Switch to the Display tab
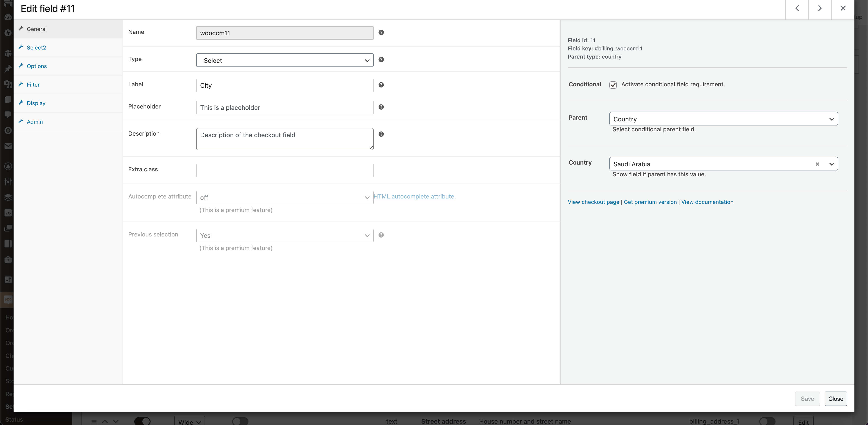This screenshot has width=868, height=425. coord(68,103)
